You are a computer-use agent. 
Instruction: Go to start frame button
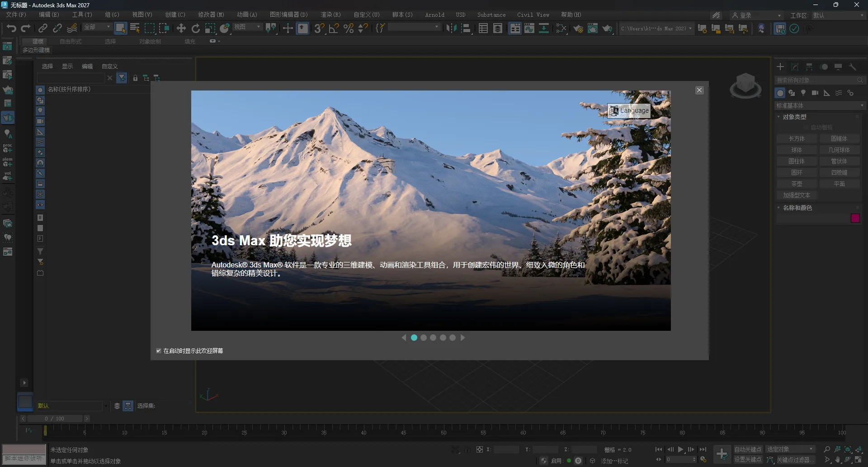tap(659, 449)
